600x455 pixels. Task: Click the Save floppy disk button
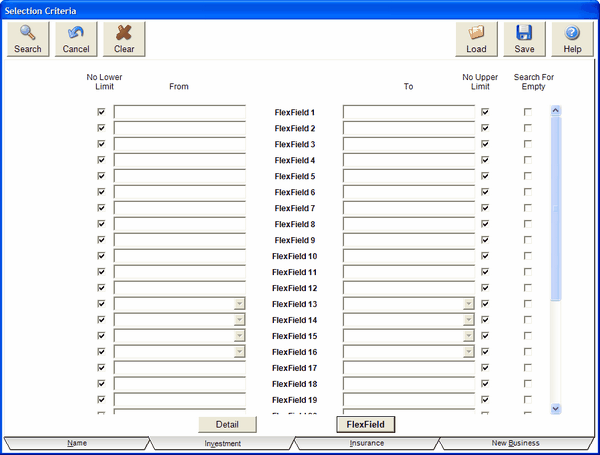[524, 39]
